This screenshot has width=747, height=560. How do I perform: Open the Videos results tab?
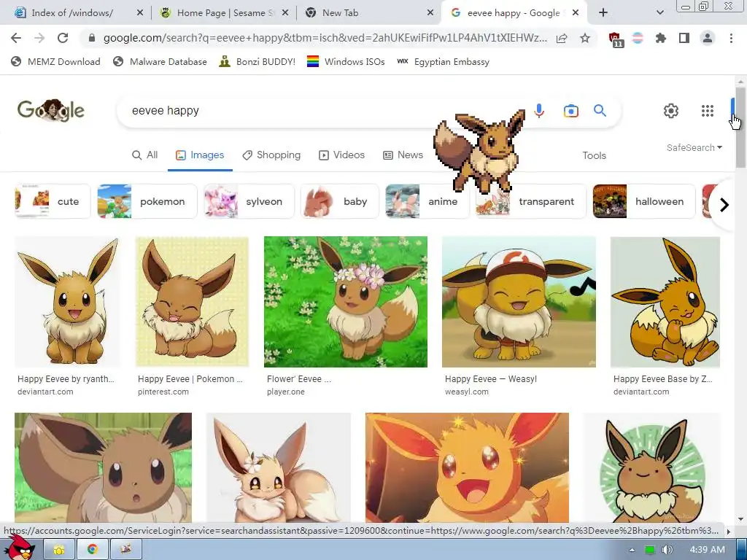(341, 155)
